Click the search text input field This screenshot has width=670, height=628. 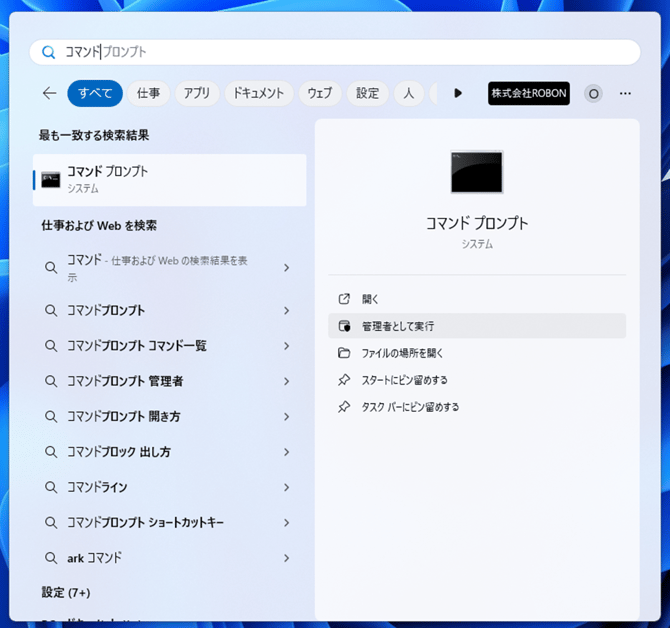[340, 52]
